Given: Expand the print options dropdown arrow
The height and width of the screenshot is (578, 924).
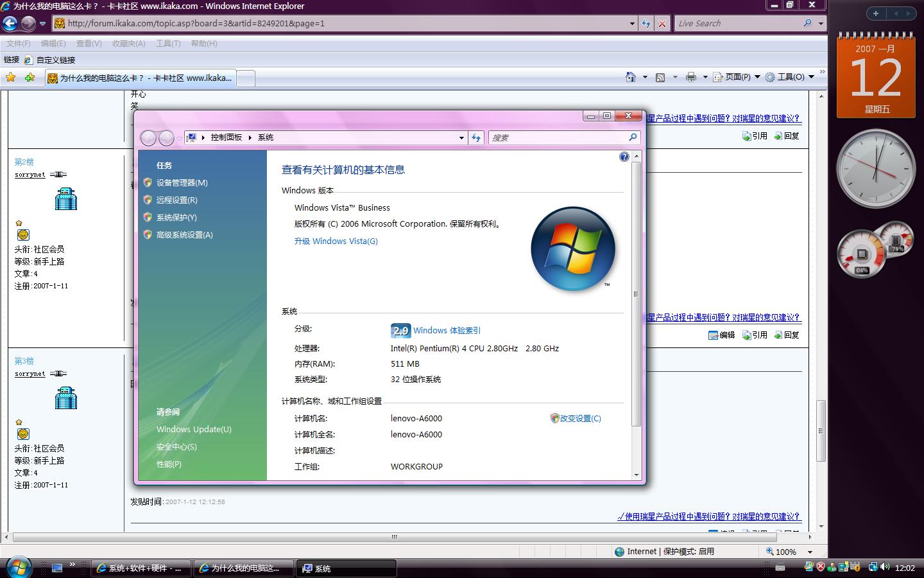Looking at the screenshot, I should 705,77.
